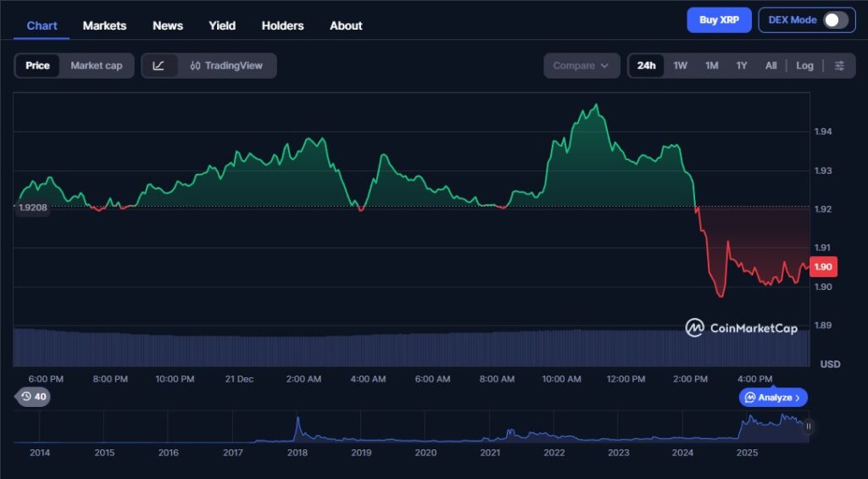Screen dimensions: 868x479
Task: Click the USD currency label
Action: [830, 365]
